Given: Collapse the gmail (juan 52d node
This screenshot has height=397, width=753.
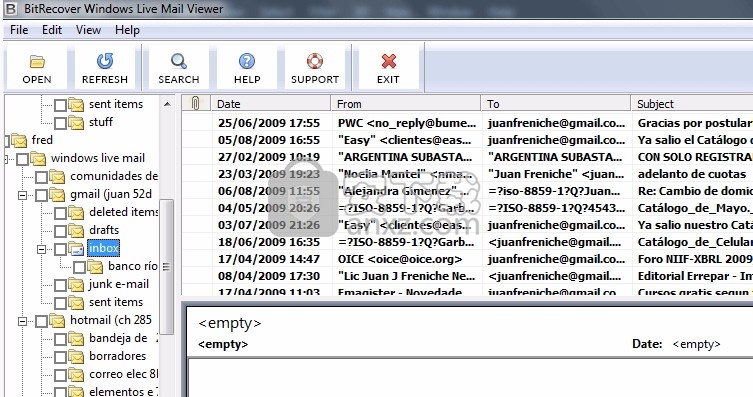Looking at the screenshot, I should [x=23, y=195].
